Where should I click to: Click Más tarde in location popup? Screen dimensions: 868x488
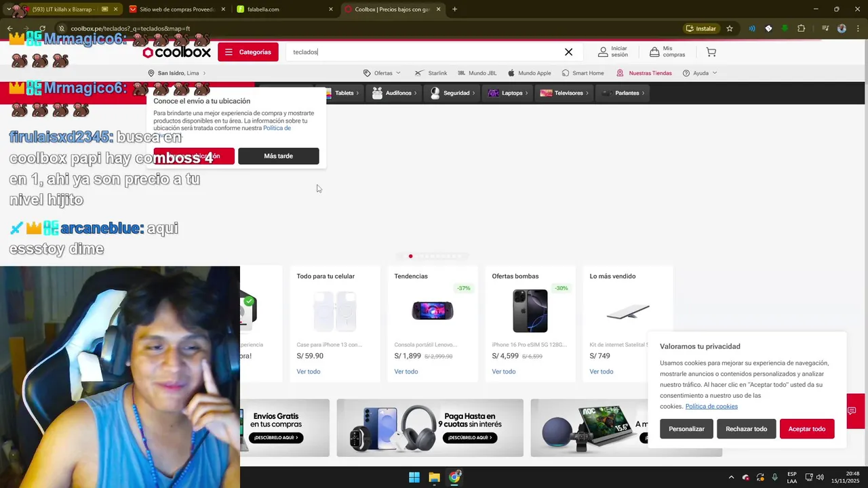278,156
